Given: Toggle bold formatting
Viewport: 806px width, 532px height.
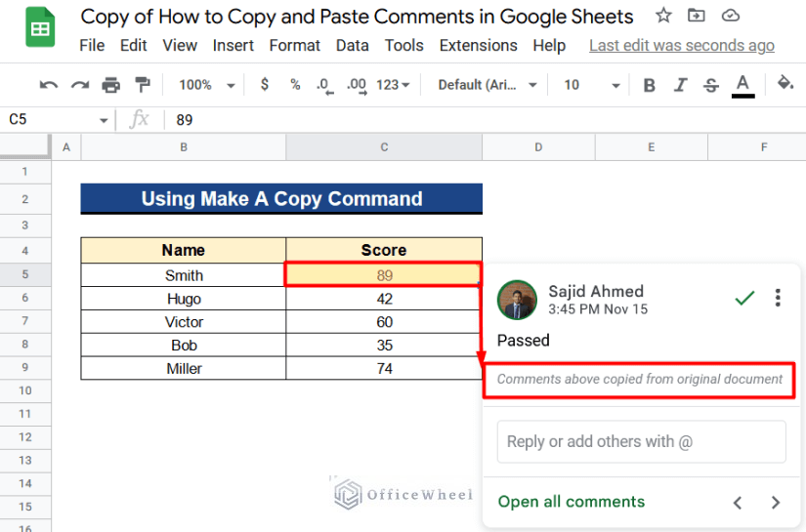Looking at the screenshot, I should pyautogui.click(x=650, y=85).
